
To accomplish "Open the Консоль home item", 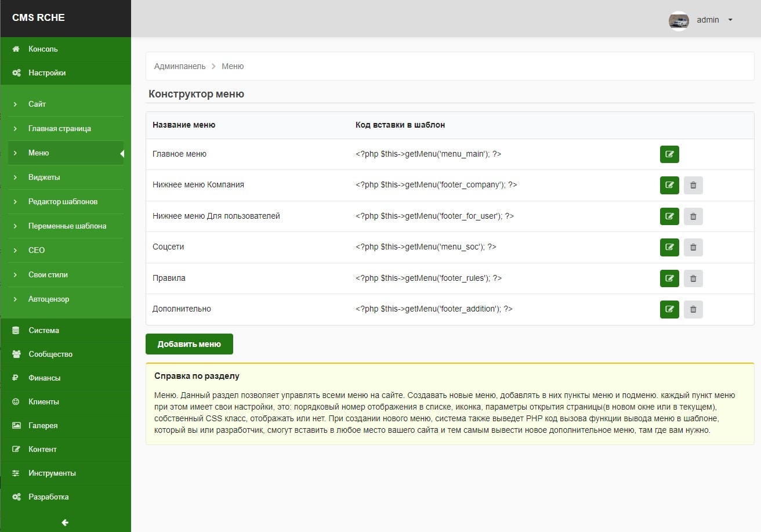I will 43,49.
